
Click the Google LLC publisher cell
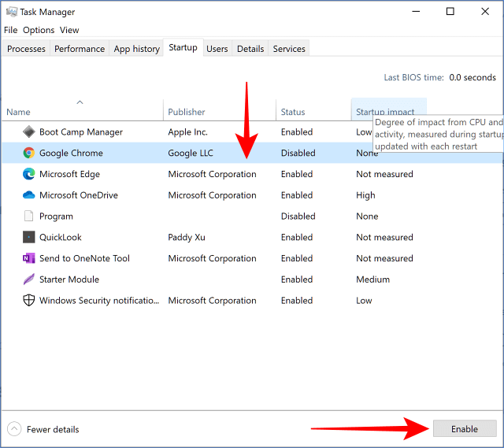(191, 153)
